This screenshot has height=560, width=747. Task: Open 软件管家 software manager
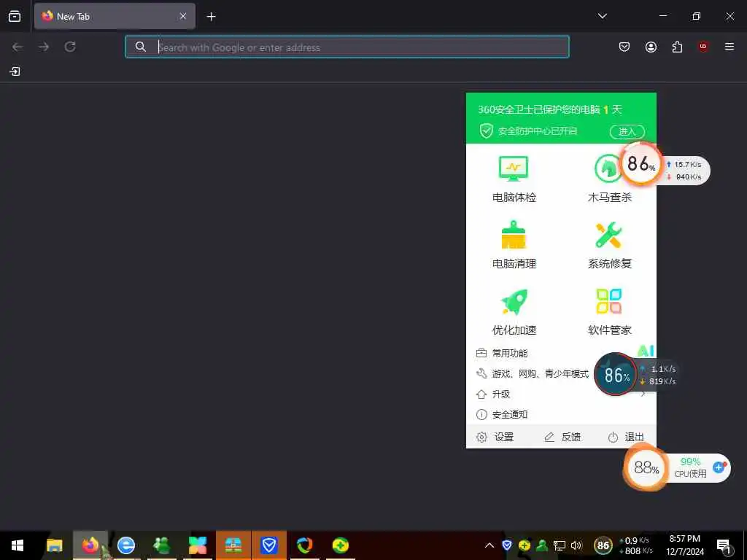pyautogui.click(x=609, y=312)
